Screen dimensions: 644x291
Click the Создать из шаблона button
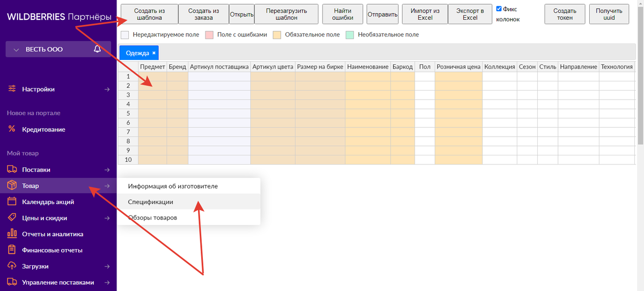149,14
